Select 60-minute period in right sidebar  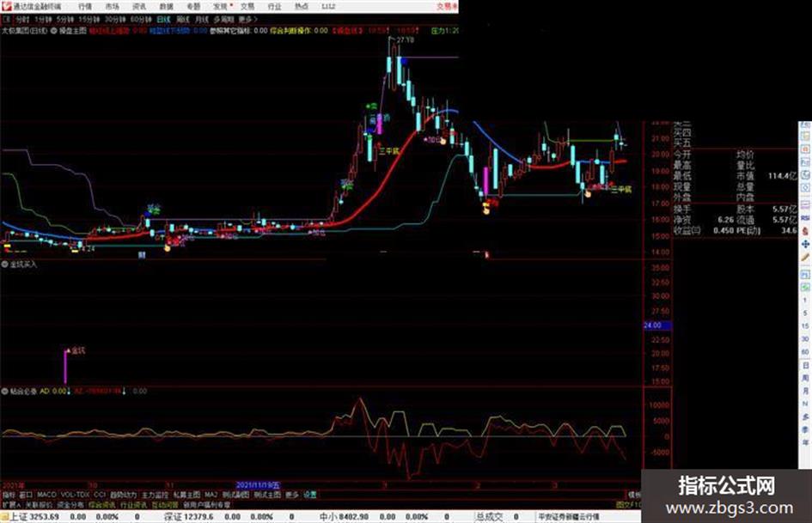tap(805, 352)
